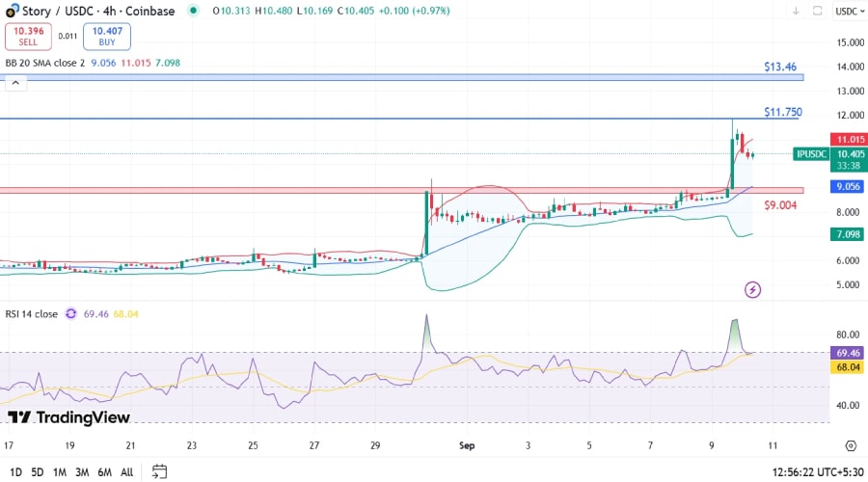Click the Sep date axis label
The height and width of the screenshot is (482, 868).
(467, 445)
